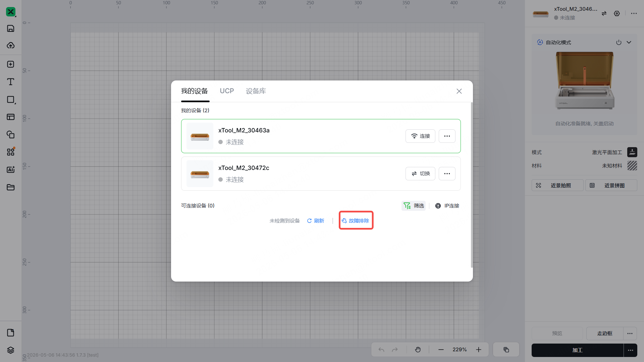Screen dimensions: 644x362
Task: Click the 刷新 refresh link
Action: point(316,221)
